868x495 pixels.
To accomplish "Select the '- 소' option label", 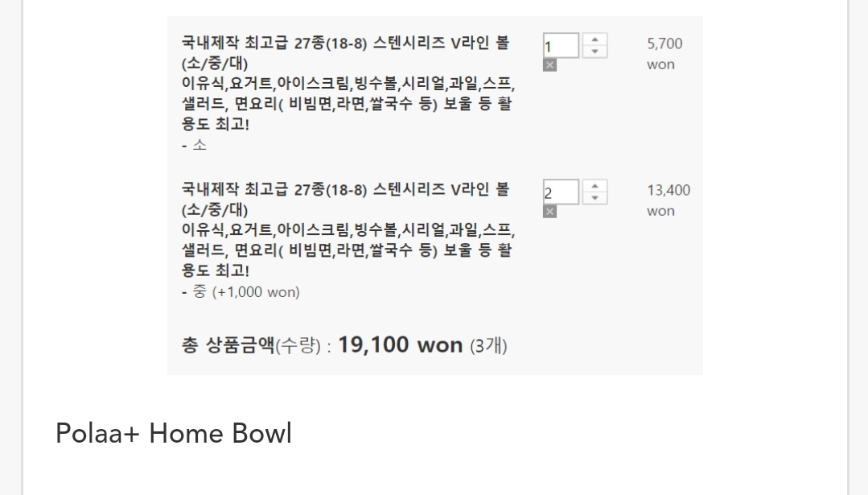I will coord(194,146).
